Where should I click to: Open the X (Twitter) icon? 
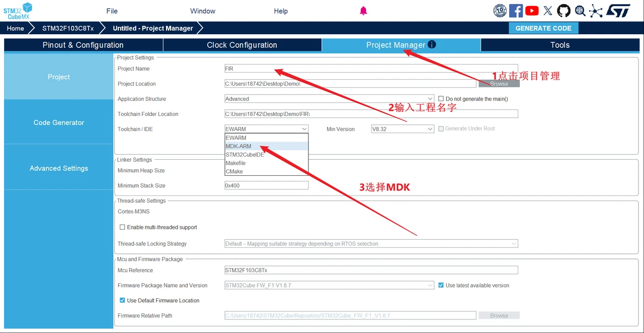[548, 11]
